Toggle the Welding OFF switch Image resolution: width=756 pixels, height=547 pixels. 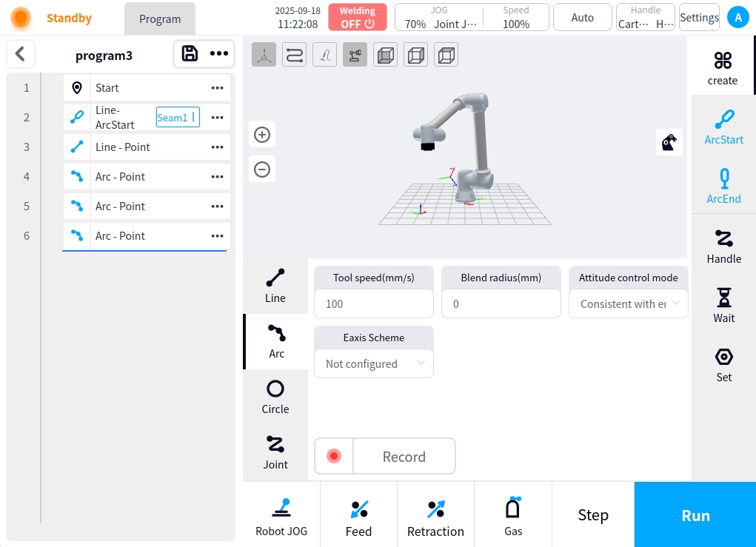(x=358, y=17)
